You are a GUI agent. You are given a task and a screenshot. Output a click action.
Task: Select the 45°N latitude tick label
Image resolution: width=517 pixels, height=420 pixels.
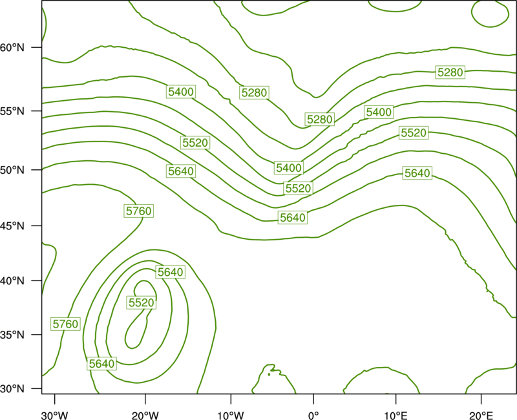click(12, 226)
